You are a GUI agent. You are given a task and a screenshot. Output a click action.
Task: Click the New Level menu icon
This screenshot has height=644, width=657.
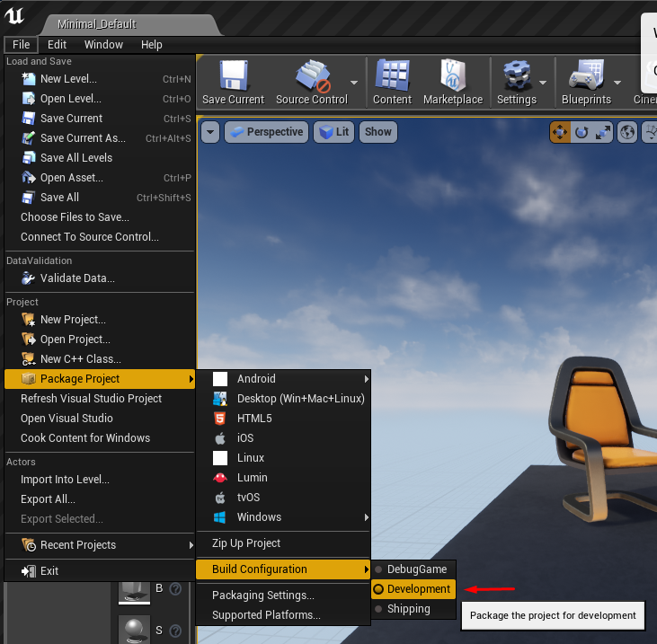tap(29, 79)
